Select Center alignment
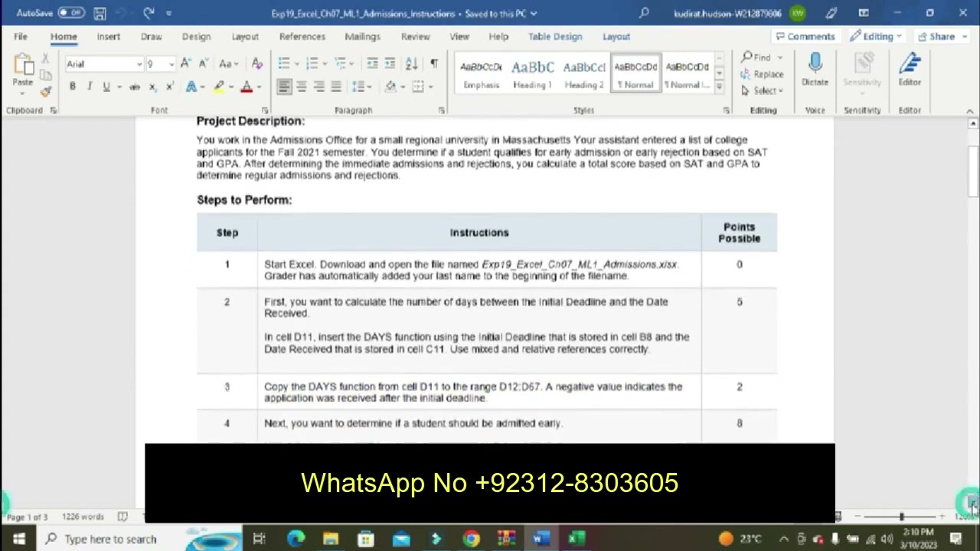Screen dimensions: 980x551 point(302,86)
